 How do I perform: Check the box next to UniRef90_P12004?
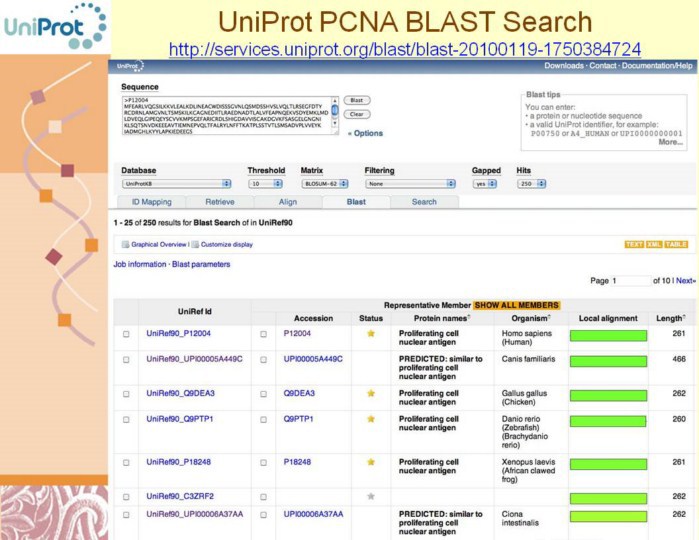(x=126, y=334)
